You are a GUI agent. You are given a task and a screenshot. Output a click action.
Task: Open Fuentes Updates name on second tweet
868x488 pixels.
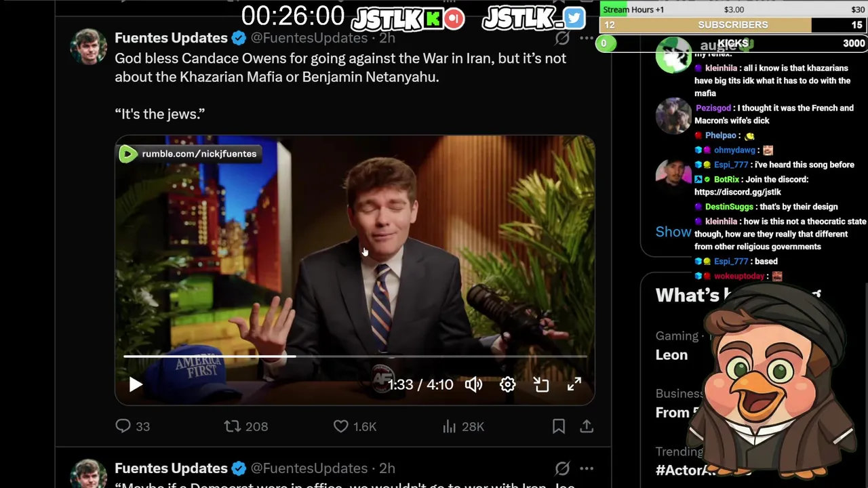pos(171,468)
